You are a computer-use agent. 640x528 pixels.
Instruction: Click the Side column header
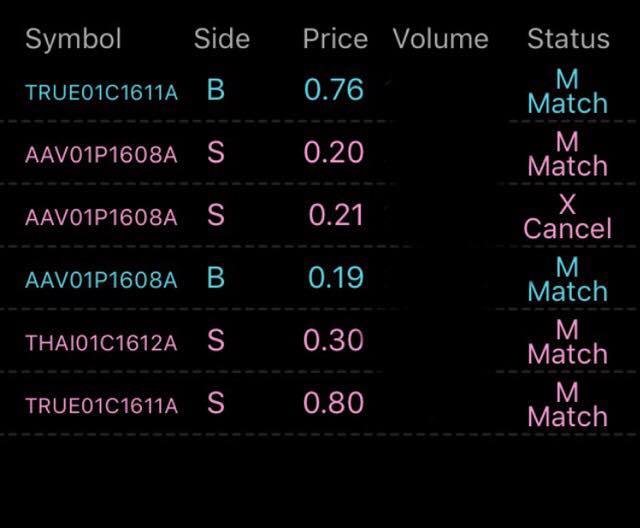[221, 39]
